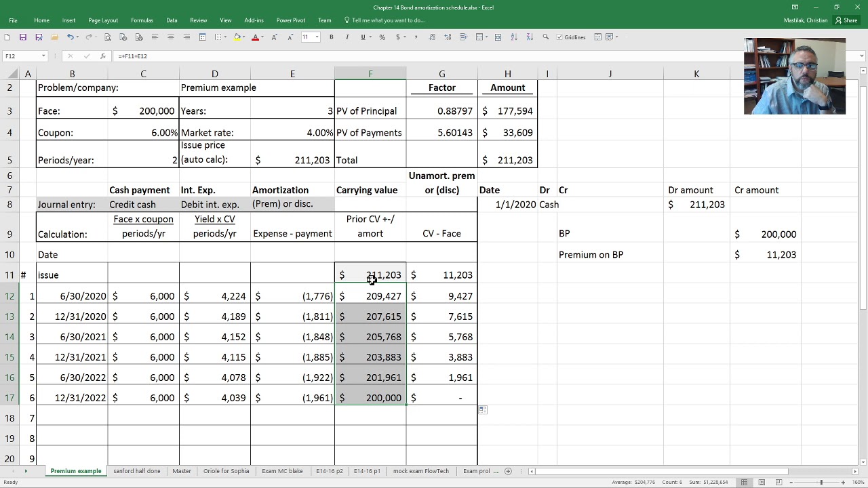Click the Insert Function fx icon
The width and height of the screenshot is (868, 488).
click(x=102, y=56)
